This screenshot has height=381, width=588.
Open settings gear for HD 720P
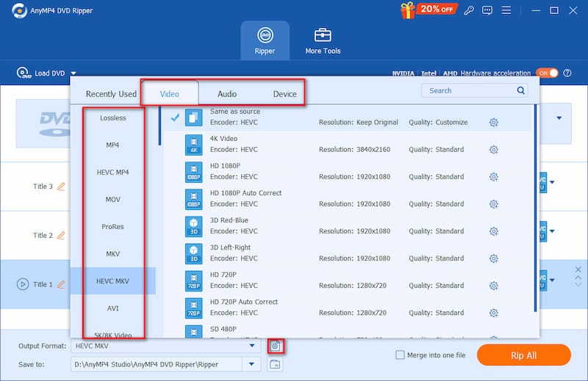(493, 286)
